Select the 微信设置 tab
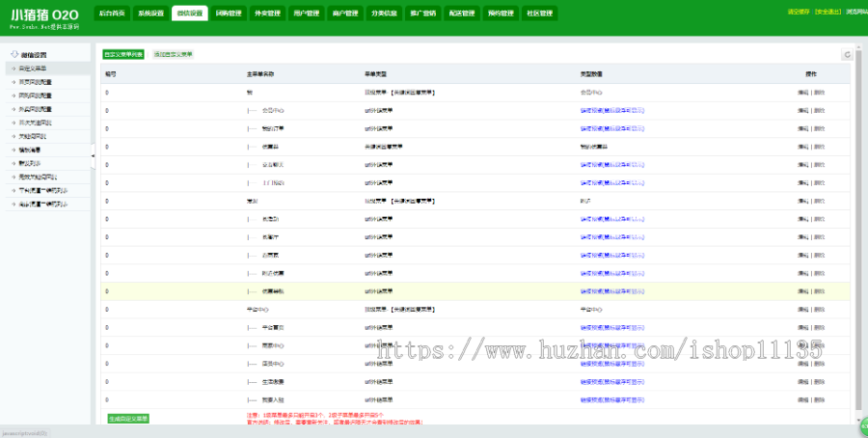 190,14
